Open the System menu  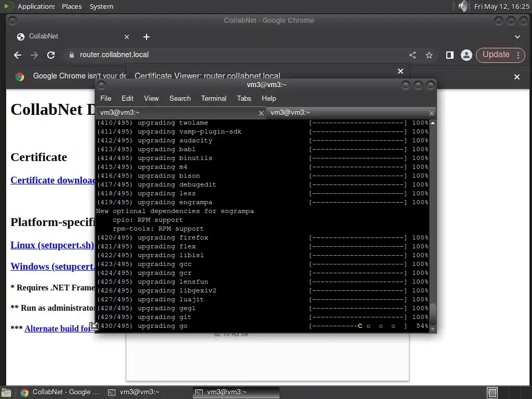tap(101, 6)
